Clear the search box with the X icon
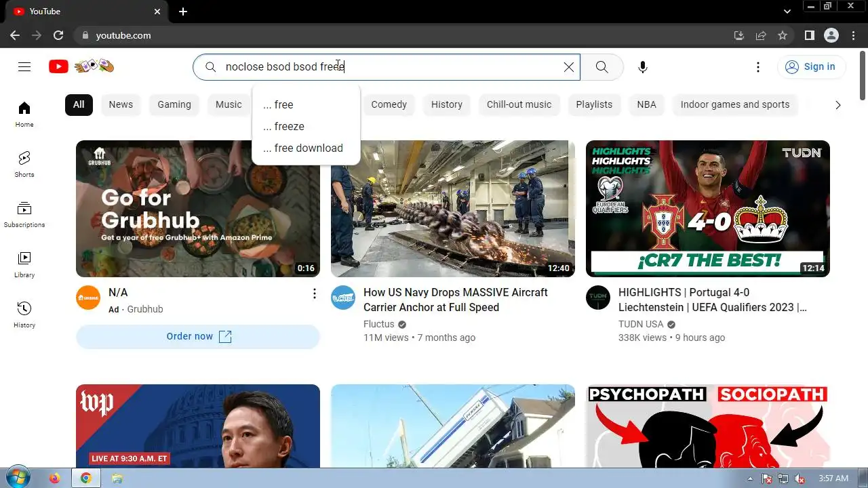 pos(569,66)
